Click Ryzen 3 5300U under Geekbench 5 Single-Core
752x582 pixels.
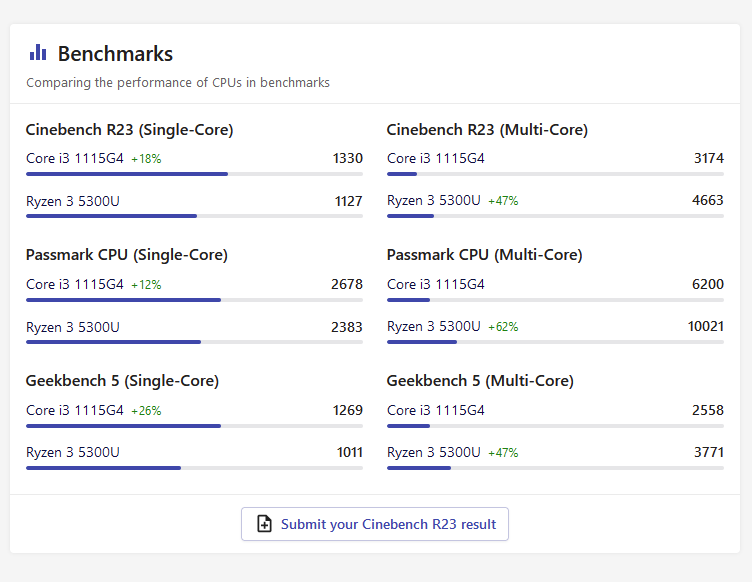click(x=73, y=453)
